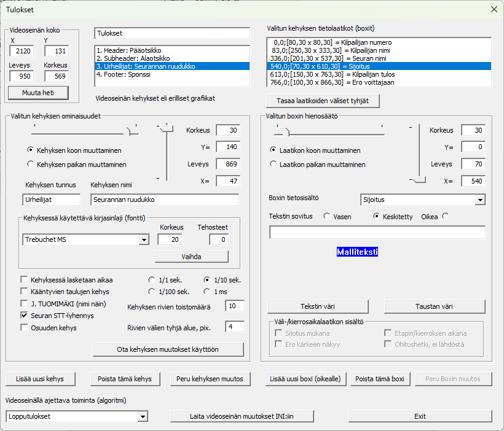
Task: Click the horizontal frame width slider thumb
Action: click(130, 130)
